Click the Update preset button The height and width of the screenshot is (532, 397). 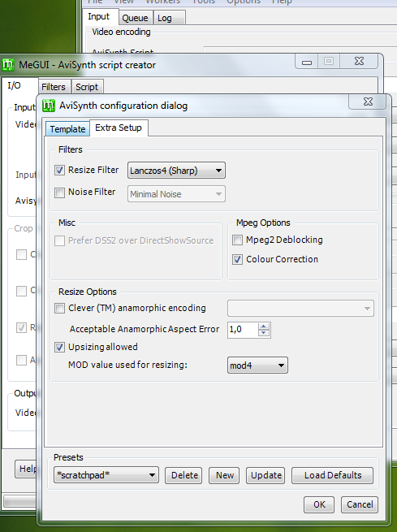(x=265, y=475)
